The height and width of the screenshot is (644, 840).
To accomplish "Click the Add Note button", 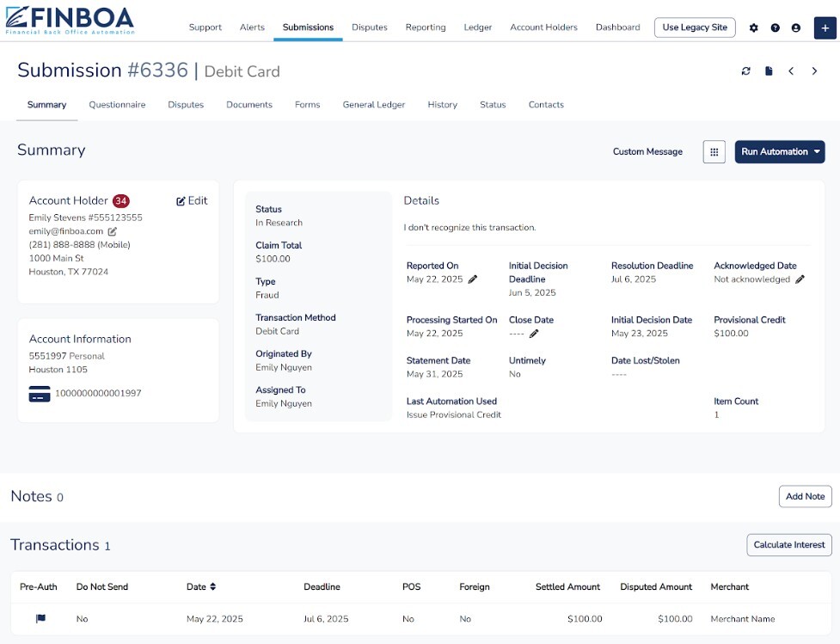I will [805, 497].
